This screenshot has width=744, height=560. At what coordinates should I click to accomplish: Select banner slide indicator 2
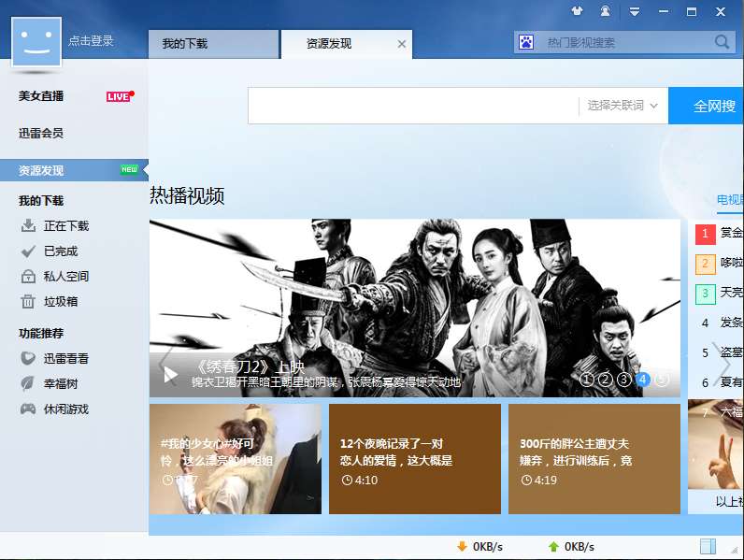(605, 380)
